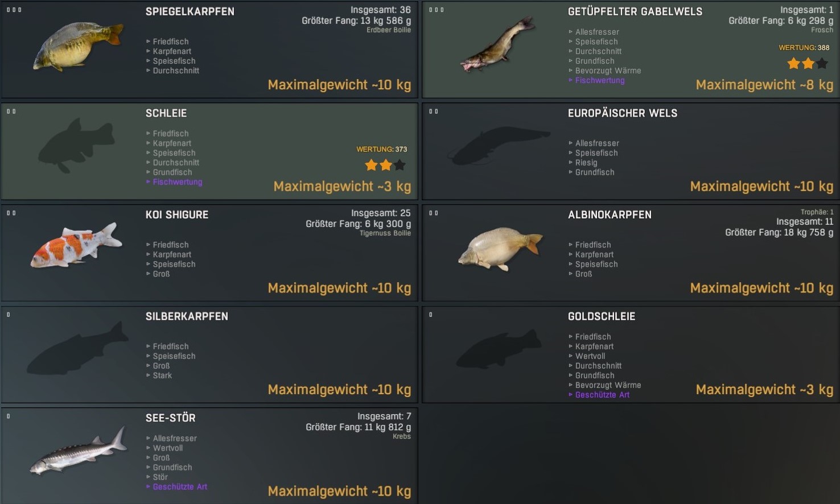Viewport: 840px width, 504px height.
Task: Click the Goldschleie silhouette icon
Action: pyautogui.click(x=499, y=349)
